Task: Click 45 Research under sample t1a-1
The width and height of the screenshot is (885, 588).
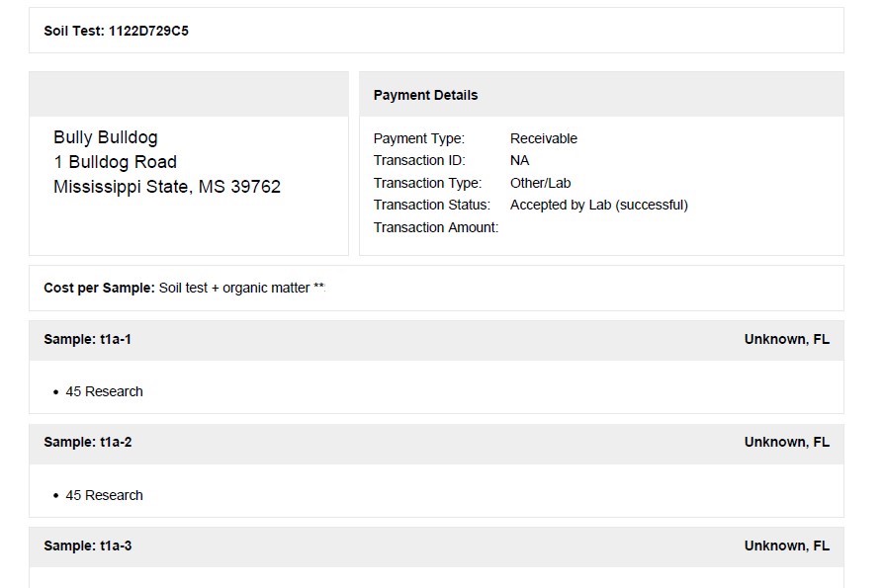Action: click(104, 391)
